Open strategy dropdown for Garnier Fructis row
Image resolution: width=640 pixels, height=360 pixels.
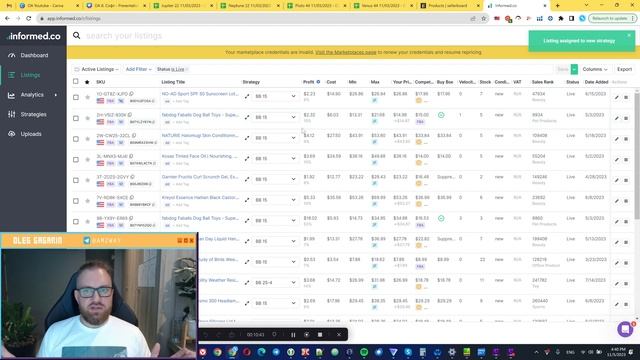pos(275,179)
